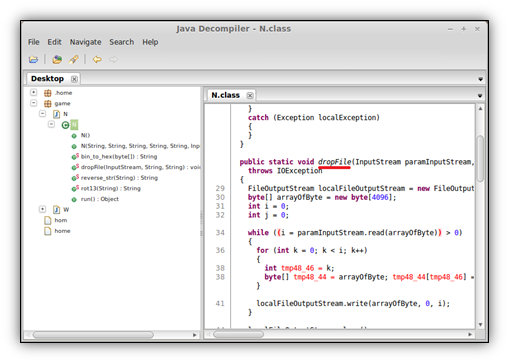Open the File menu
This screenshot has height=363, width=509.
[x=34, y=42]
